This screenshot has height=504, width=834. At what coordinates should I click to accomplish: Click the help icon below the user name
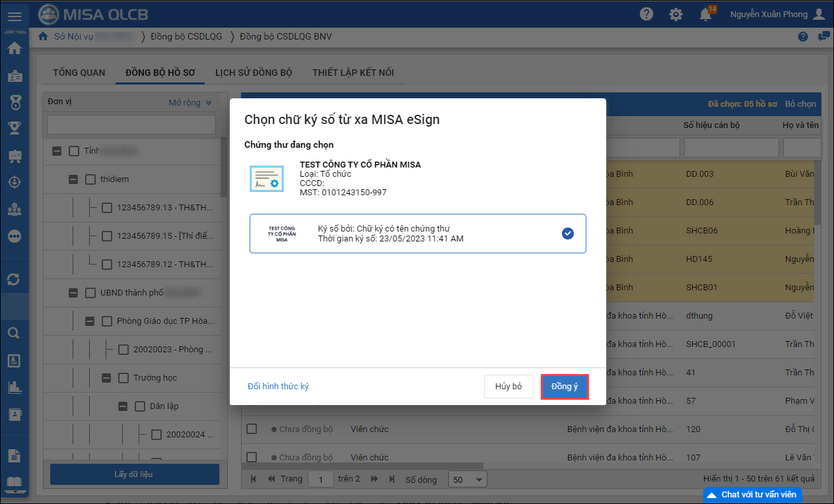coord(803,36)
